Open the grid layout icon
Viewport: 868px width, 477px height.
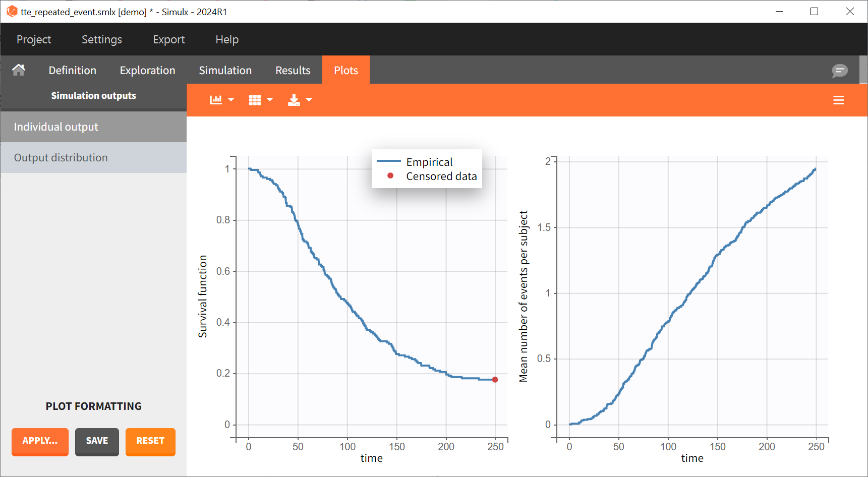pyautogui.click(x=255, y=100)
